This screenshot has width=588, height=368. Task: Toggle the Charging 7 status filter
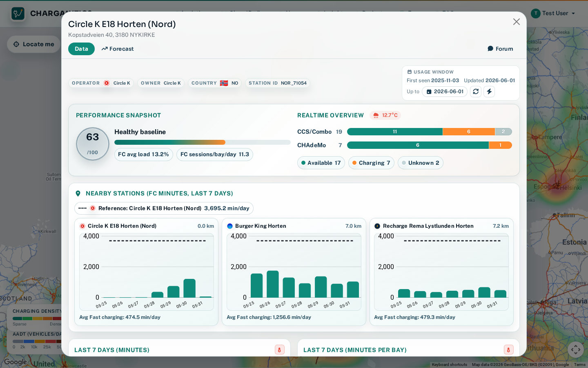pos(371,163)
